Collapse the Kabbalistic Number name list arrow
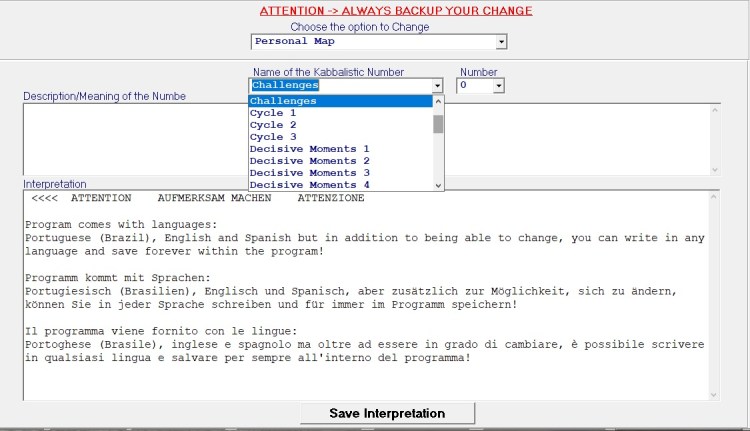This screenshot has height=431, width=750. pyautogui.click(x=437, y=87)
